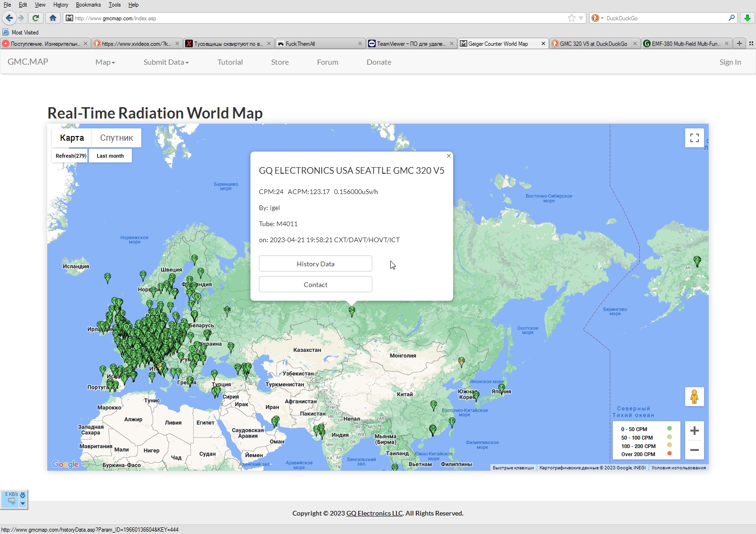Screen dimensions: 756x534
Task: Click the search magnifier icon
Action: pyautogui.click(x=731, y=18)
